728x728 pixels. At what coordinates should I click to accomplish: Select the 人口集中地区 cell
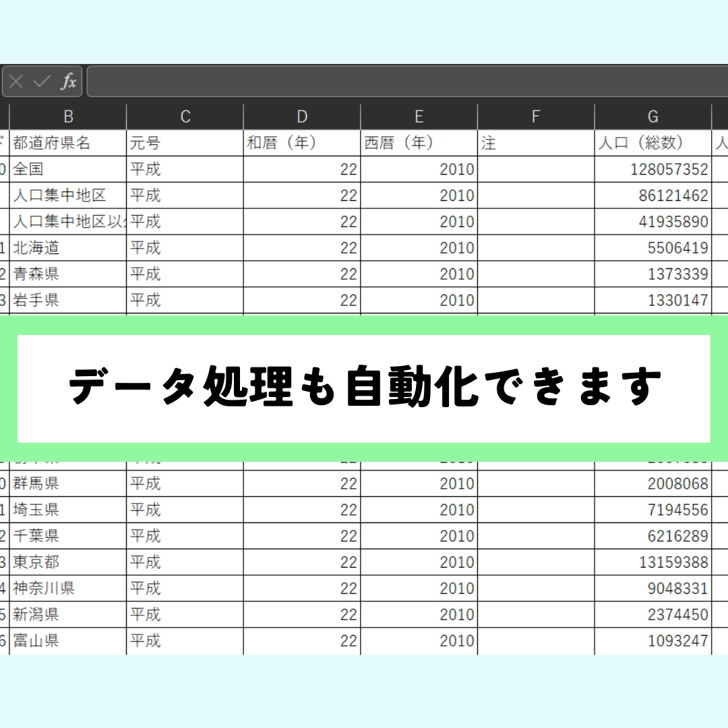coord(68,195)
